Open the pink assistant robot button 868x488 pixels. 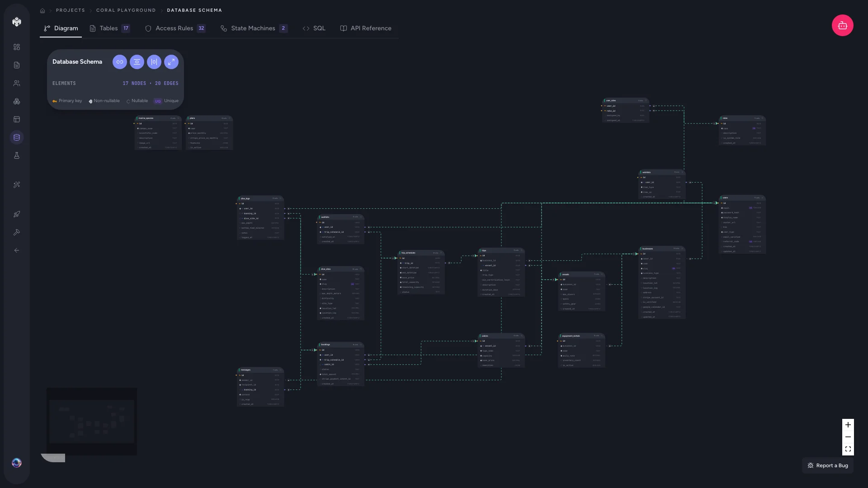(x=843, y=25)
